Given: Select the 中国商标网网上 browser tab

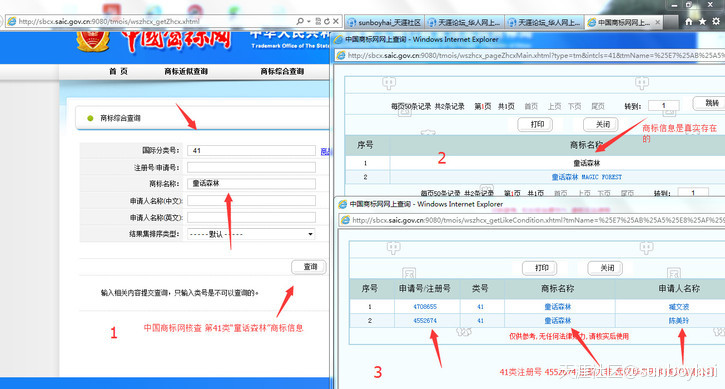Looking at the screenshot, I should coord(624,22).
